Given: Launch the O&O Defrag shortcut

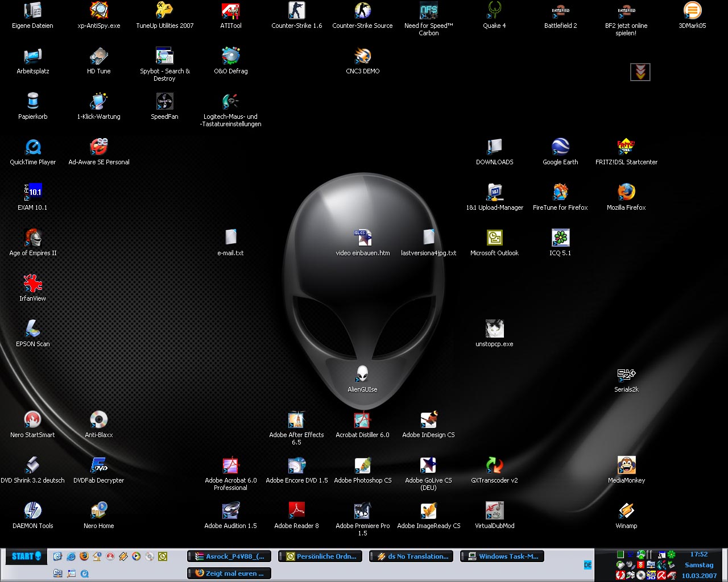Looking at the screenshot, I should (230, 61).
